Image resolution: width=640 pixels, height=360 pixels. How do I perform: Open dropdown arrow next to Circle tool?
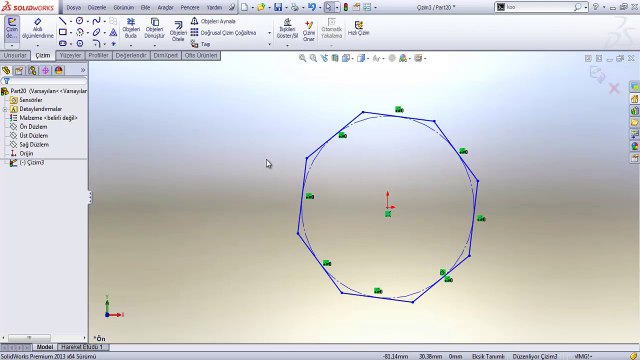[x=88, y=21]
